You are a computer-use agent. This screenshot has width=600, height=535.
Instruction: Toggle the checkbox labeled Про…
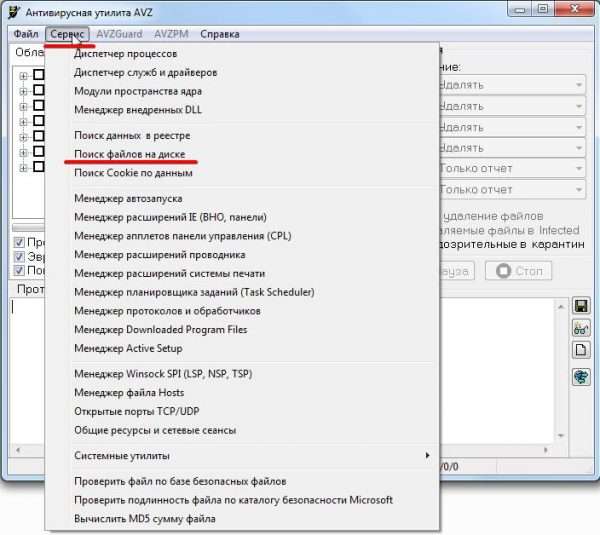[19, 242]
